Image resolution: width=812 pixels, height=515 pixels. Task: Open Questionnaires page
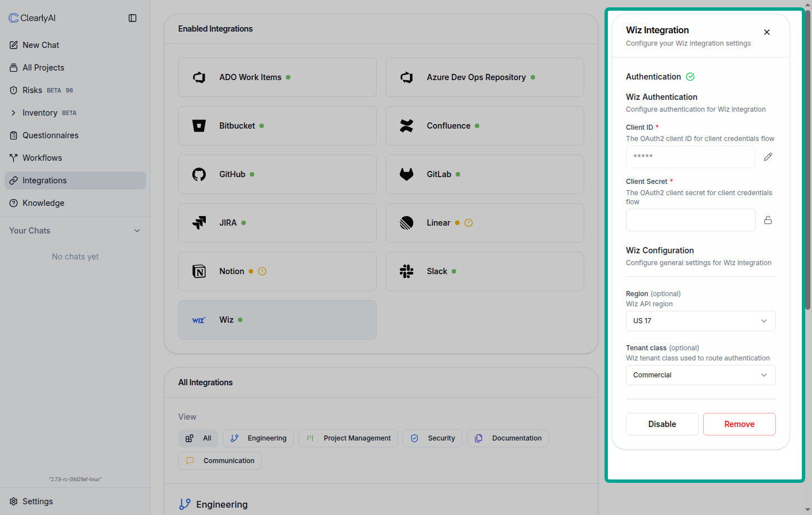(x=75, y=135)
